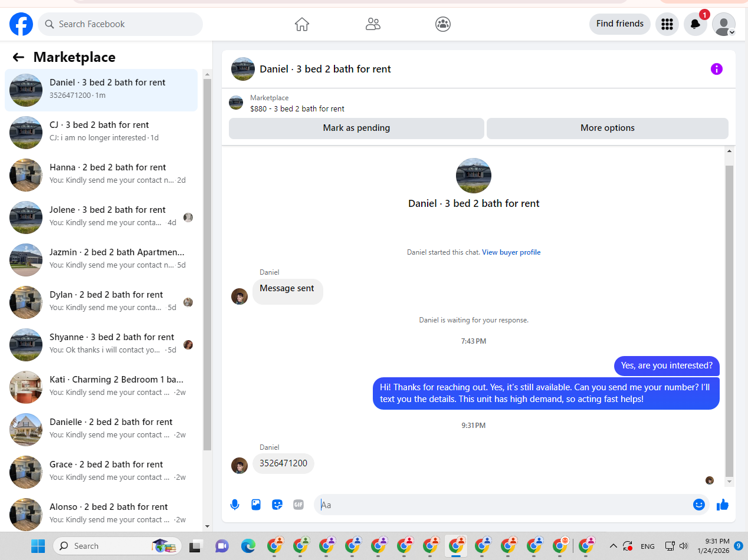Open Danielle 2 bed 2 bath conversation
This screenshot has height=560, width=748.
(101, 430)
